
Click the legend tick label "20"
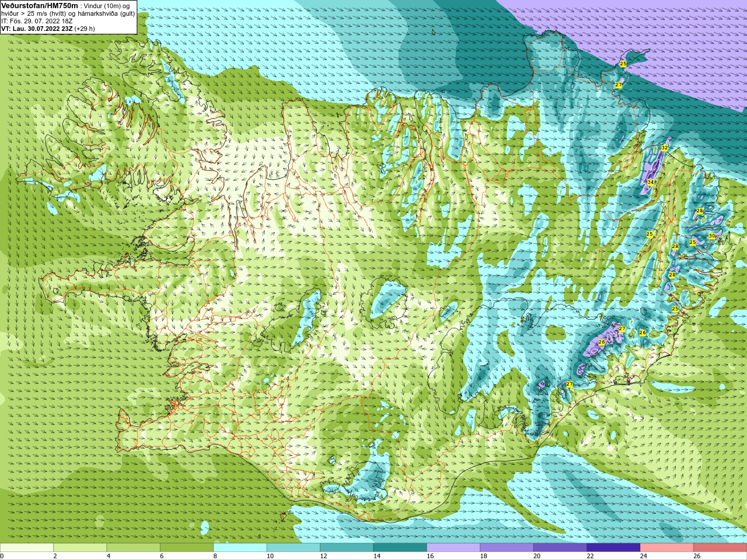(x=537, y=556)
